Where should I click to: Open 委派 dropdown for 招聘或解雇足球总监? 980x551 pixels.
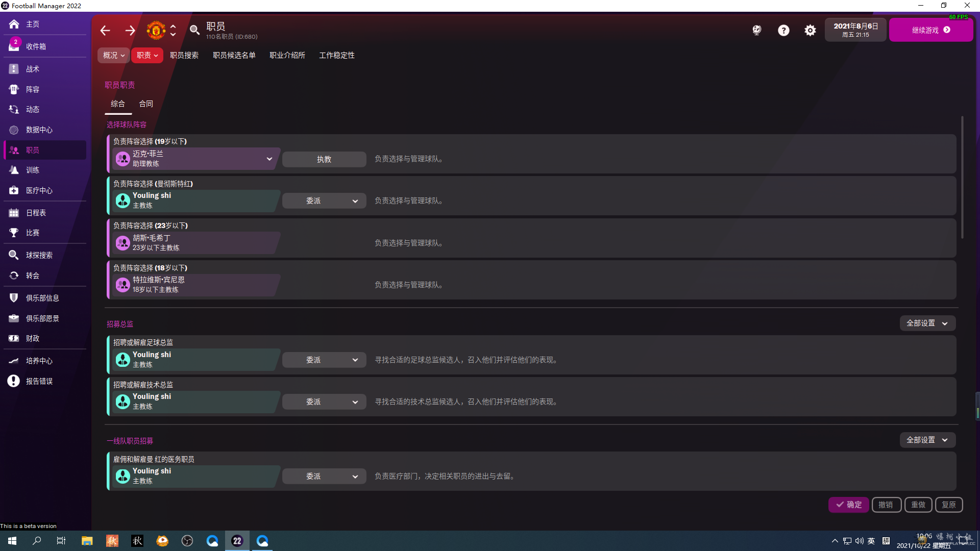pyautogui.click(x=324, y=360)
